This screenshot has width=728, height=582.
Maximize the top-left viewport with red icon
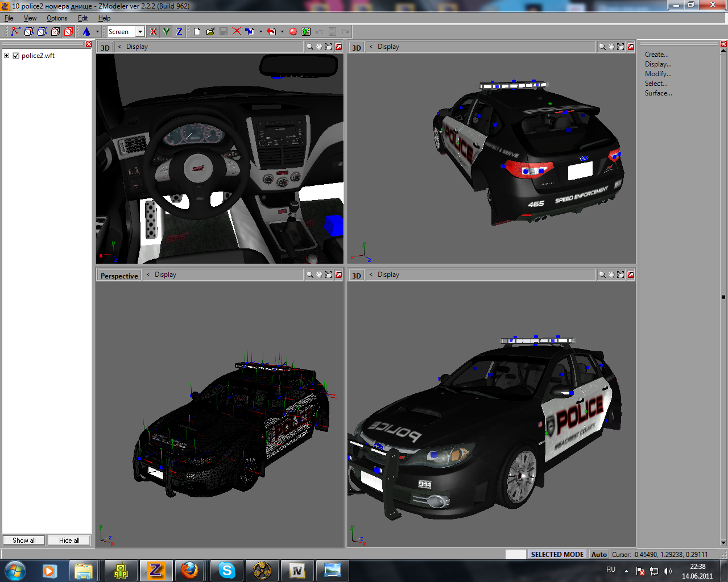pos(338,47)
